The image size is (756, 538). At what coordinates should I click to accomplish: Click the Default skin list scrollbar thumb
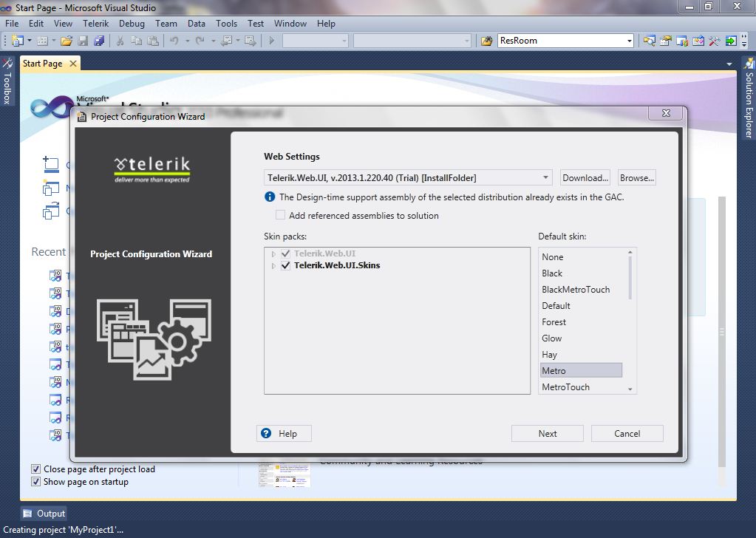click(x=630, y=278)
